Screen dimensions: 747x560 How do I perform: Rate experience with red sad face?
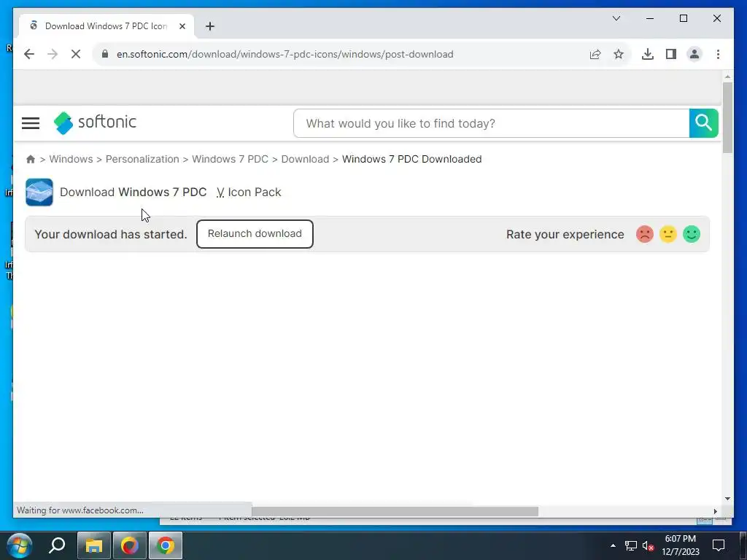coord(645,234)
